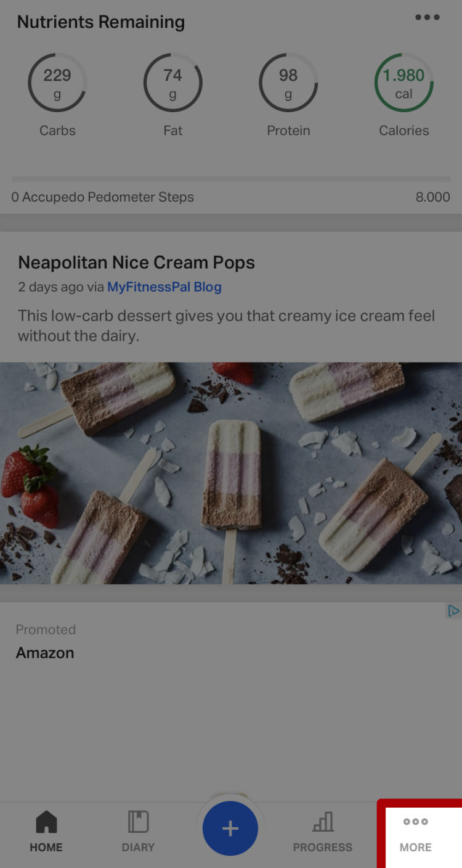Tap the Fat remaining circle
Image resolution: width=462 pixels, height=868 pixels.
173,83
